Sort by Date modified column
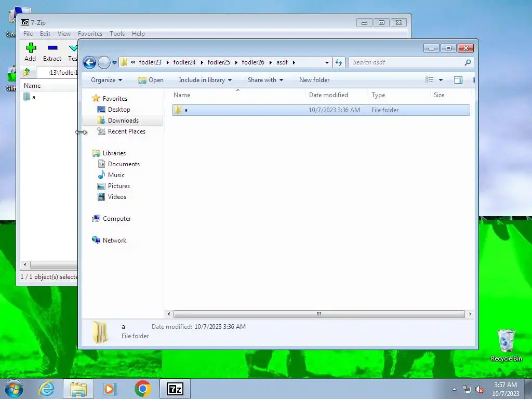The width and height of the screenshot is (532, 399). click(x=337, y=95)
